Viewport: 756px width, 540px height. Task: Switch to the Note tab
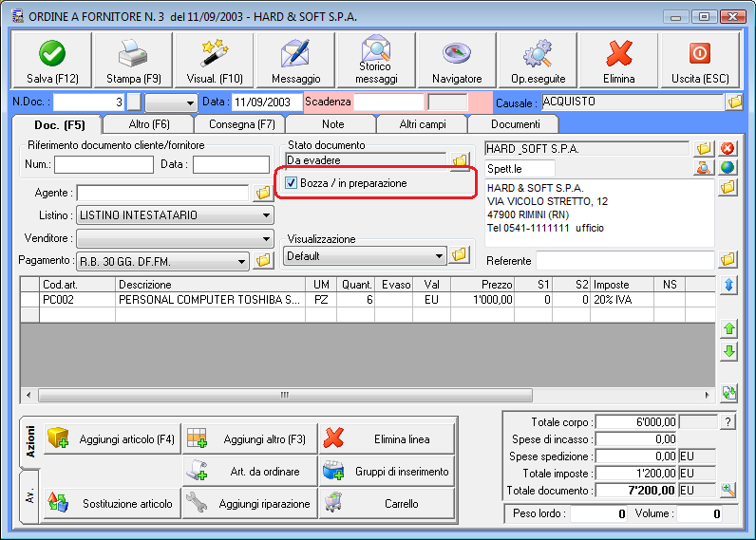(x=332, y=124)
